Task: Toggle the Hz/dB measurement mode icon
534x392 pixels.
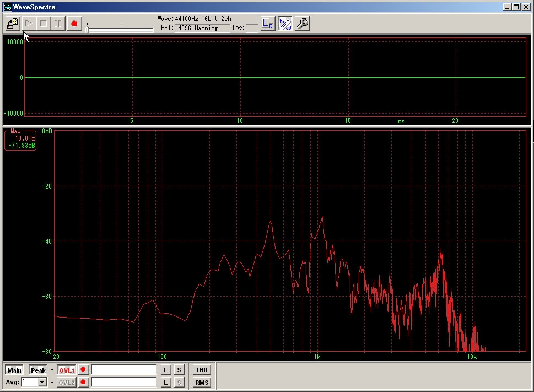Action: 285,24
